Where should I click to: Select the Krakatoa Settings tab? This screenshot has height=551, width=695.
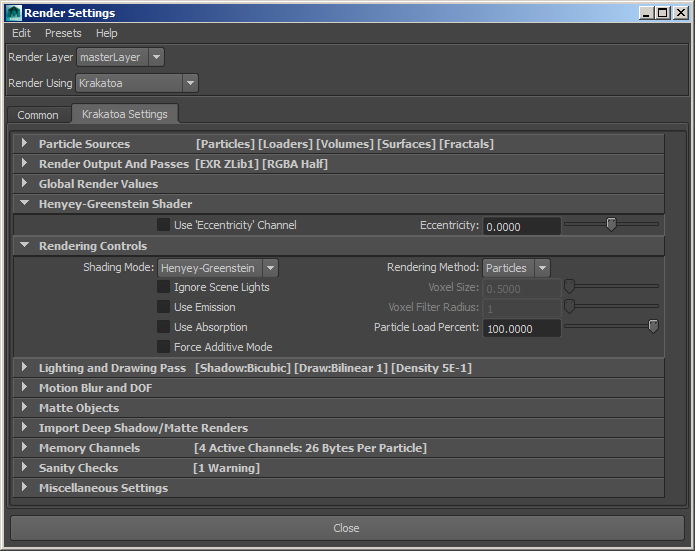click(125, 114)
